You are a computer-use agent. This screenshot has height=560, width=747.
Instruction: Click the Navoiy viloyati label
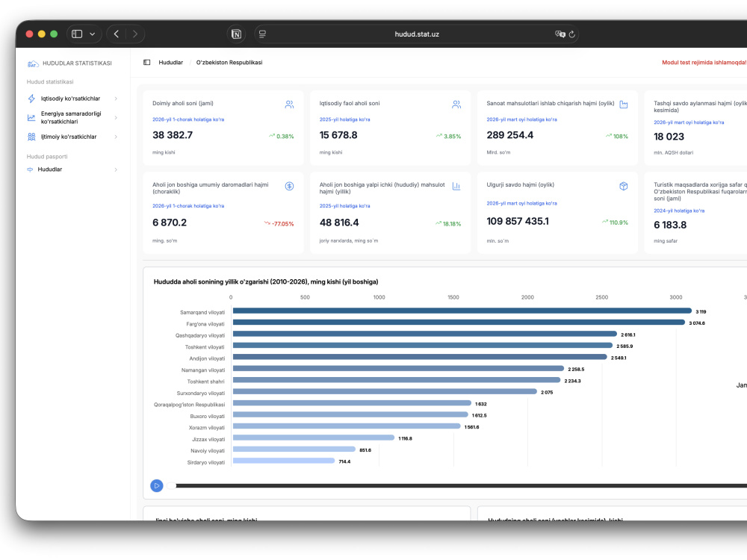(x=207, y=451)
